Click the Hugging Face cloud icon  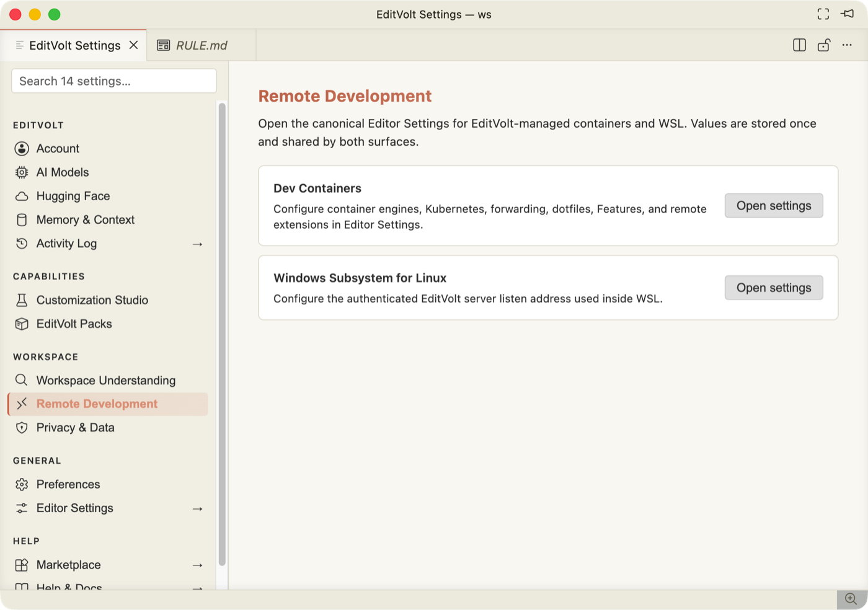(22, 196)
